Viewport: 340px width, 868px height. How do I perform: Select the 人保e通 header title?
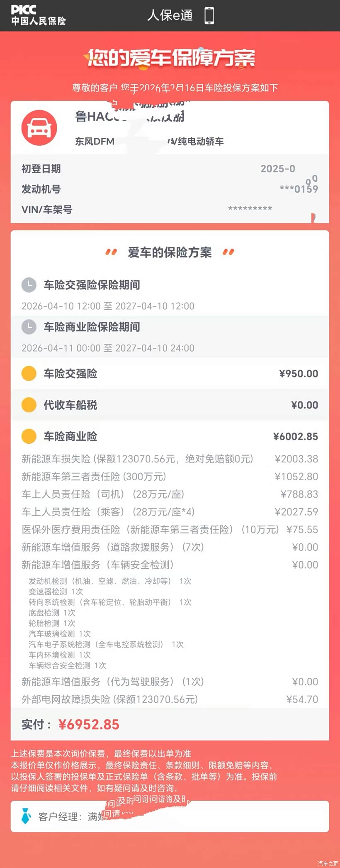point(170,16)
